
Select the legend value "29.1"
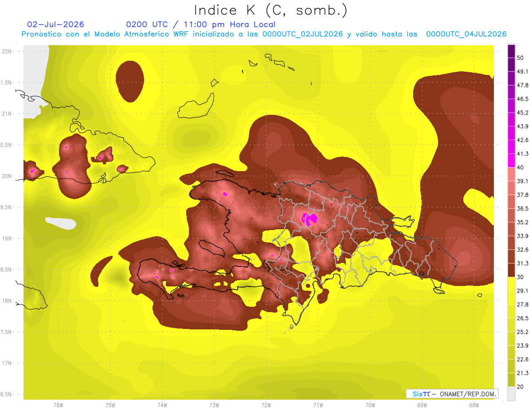pyautogui.click(x=523, y=290)
